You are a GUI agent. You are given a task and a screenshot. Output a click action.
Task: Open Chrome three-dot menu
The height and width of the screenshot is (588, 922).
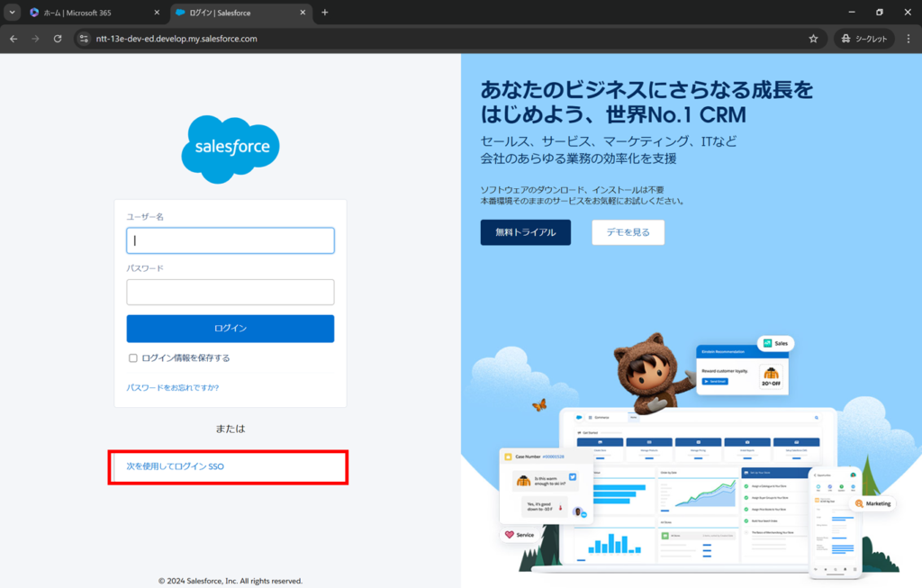pyautogui.click(x=908, y=39)
